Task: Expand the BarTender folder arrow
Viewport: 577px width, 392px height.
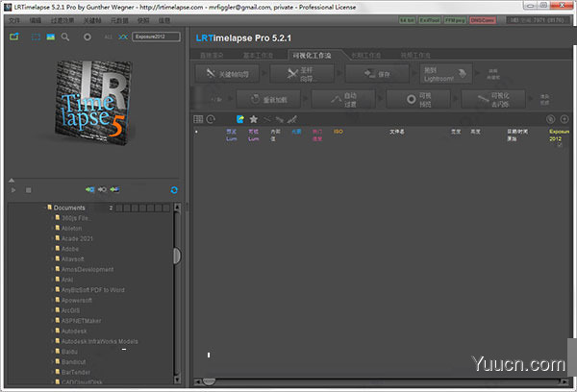Action: point(52,372)
